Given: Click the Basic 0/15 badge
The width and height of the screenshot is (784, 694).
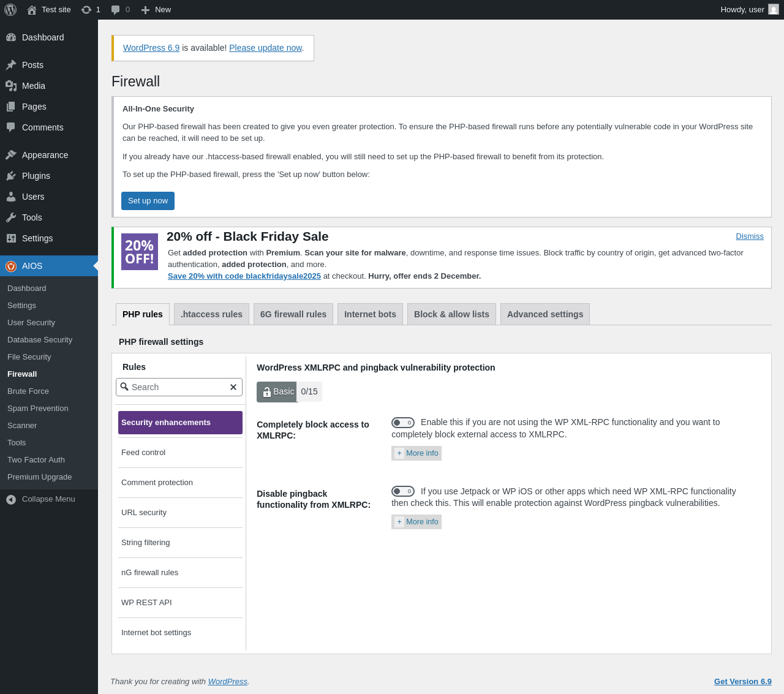Looking at the screenshot, I should point(289,392).
